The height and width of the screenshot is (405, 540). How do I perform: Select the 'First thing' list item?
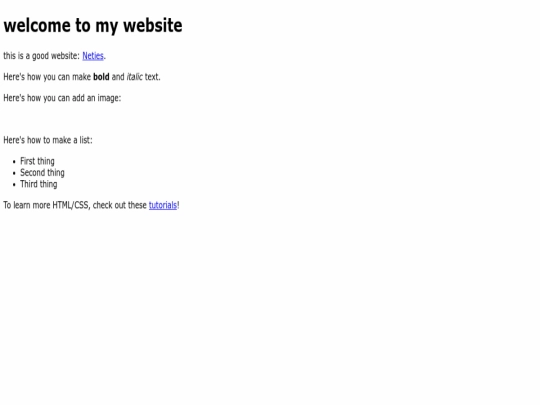(37, 161)
